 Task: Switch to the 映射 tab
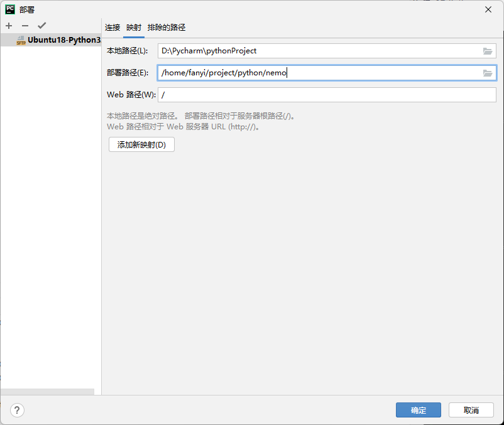[x=134, y=28]
